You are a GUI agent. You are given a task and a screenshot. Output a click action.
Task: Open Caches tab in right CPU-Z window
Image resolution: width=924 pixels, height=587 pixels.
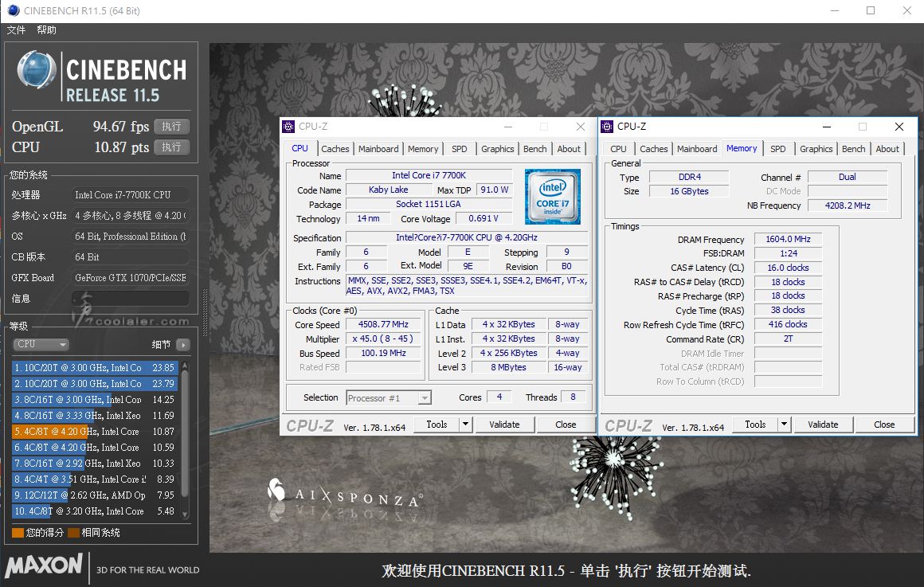coord(654,149)
